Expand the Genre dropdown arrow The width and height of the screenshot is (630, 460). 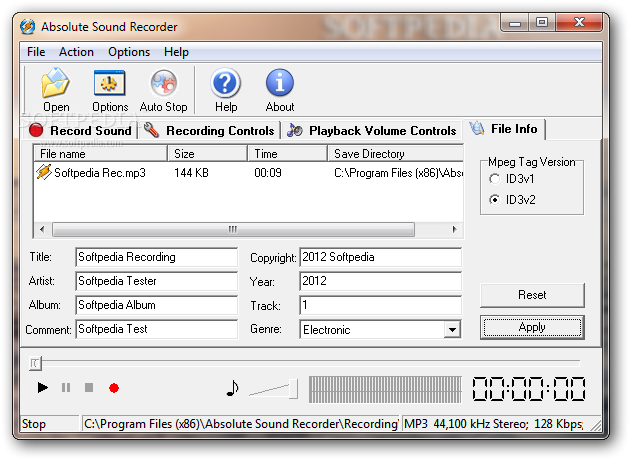[452, 330]
